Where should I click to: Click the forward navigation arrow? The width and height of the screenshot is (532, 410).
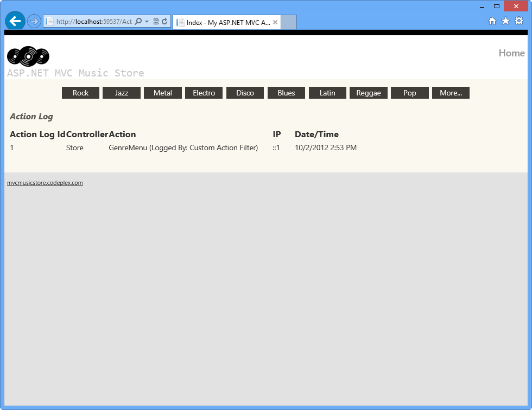(x=33, y=21)
